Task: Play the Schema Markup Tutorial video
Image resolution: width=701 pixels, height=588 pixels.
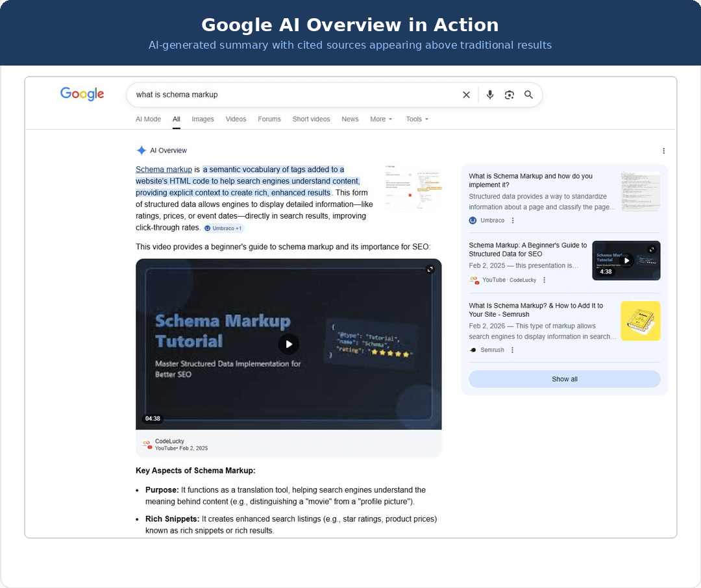Action: tap(289, 344)
